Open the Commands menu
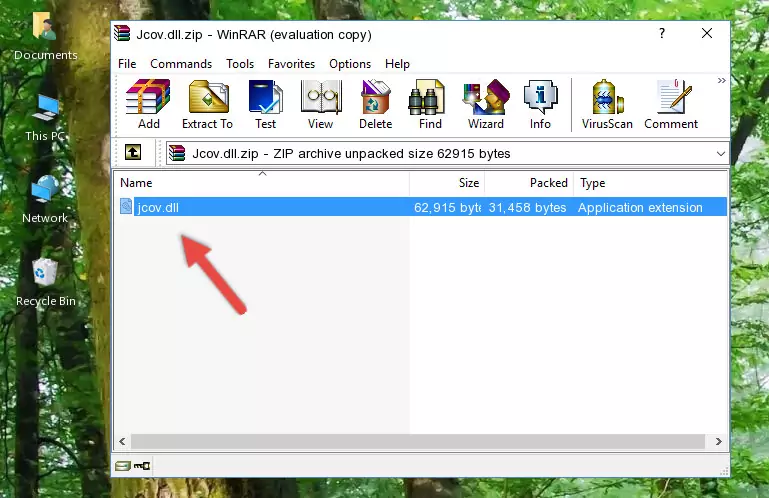 pos(181,64)
